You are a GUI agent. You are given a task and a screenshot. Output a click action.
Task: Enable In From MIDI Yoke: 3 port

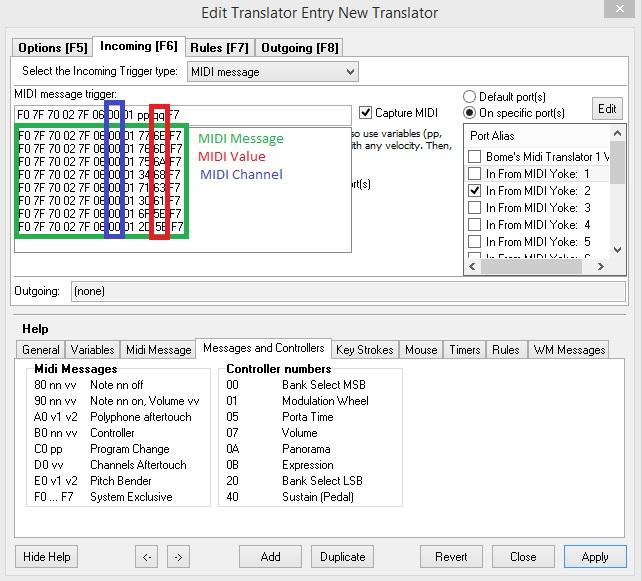point(475,208)
